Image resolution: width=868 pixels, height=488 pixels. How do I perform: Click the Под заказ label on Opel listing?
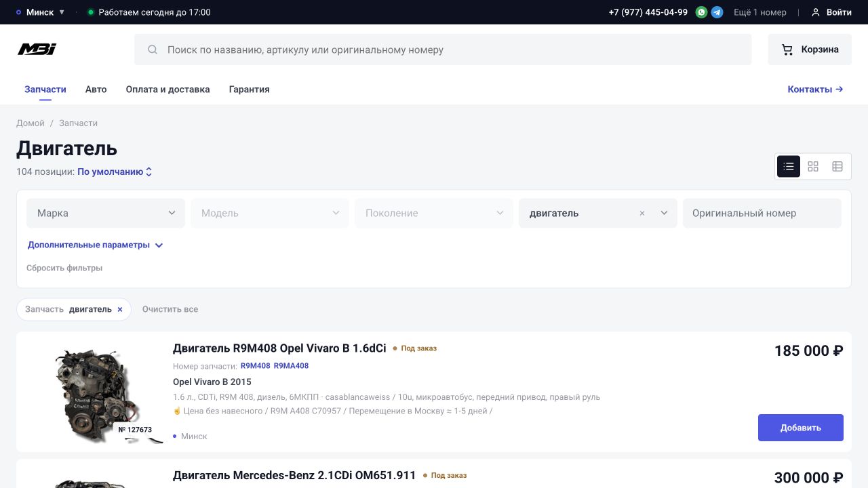(x=418, y=348)
